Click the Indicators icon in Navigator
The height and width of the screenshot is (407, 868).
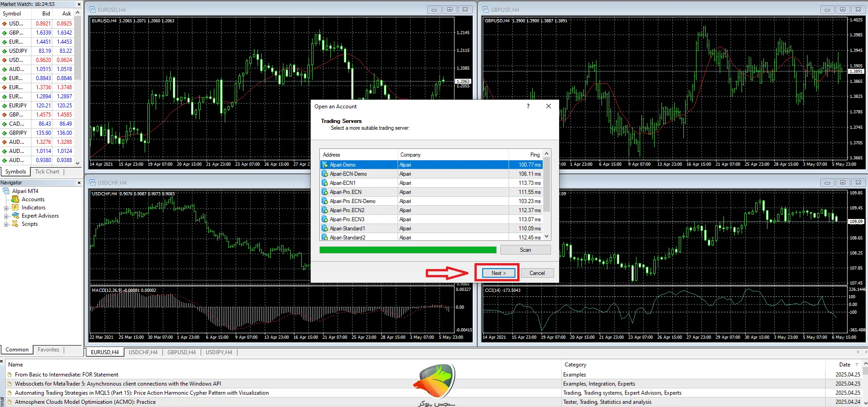coord(15,208)
